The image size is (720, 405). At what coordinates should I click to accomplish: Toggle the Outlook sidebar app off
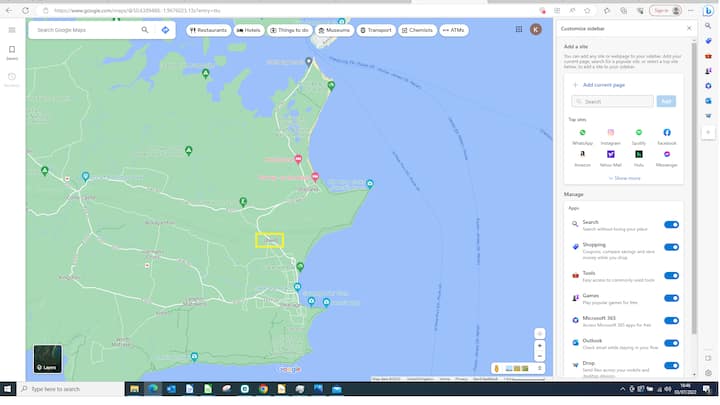tap(671, 344)
